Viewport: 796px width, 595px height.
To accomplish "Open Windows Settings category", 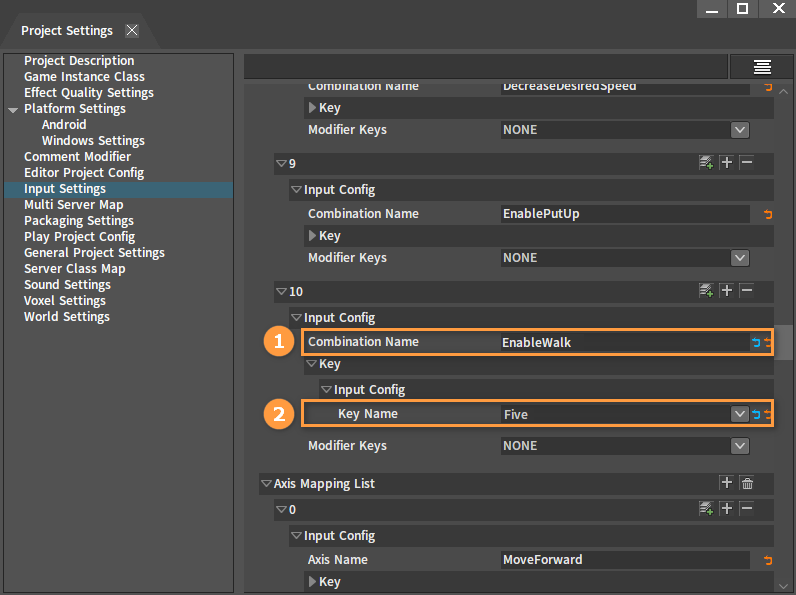I will 93,141.
